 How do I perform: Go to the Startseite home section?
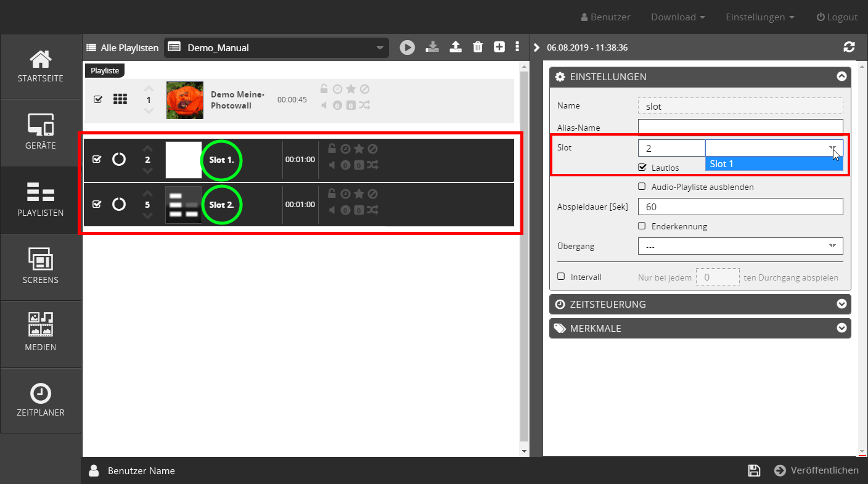(41, 67)
